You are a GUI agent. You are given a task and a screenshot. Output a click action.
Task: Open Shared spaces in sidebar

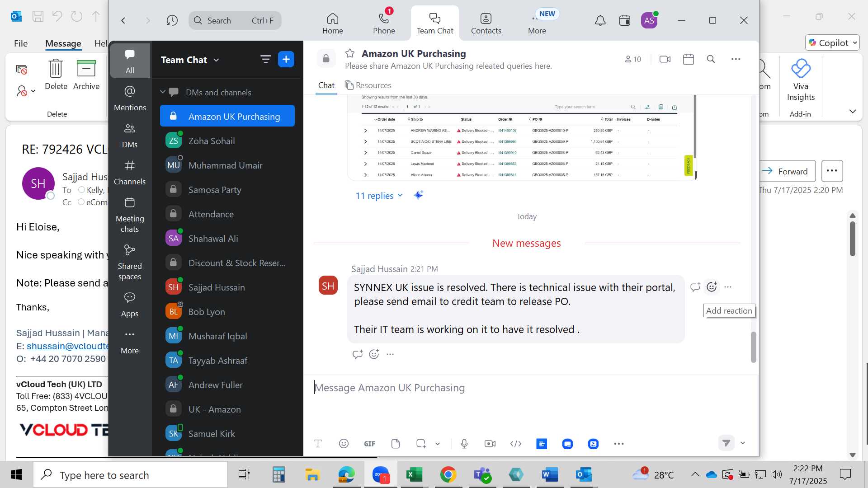(130, 263)
